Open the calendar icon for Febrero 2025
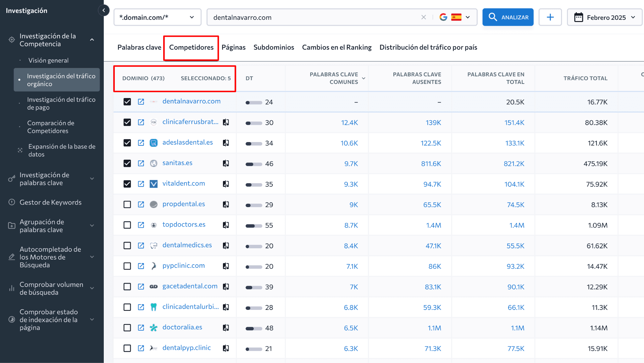 579,17
